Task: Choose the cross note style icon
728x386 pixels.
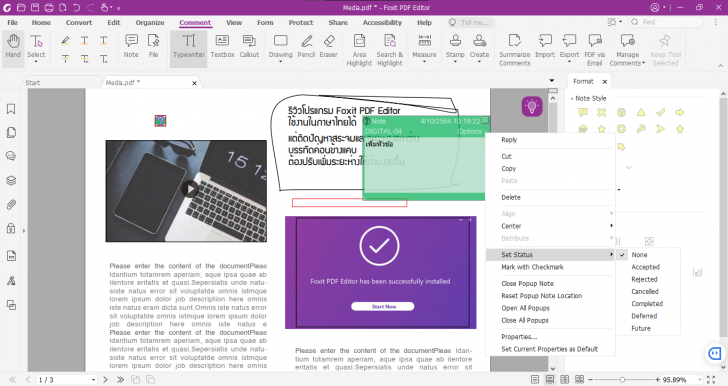Action: point(602,112)
